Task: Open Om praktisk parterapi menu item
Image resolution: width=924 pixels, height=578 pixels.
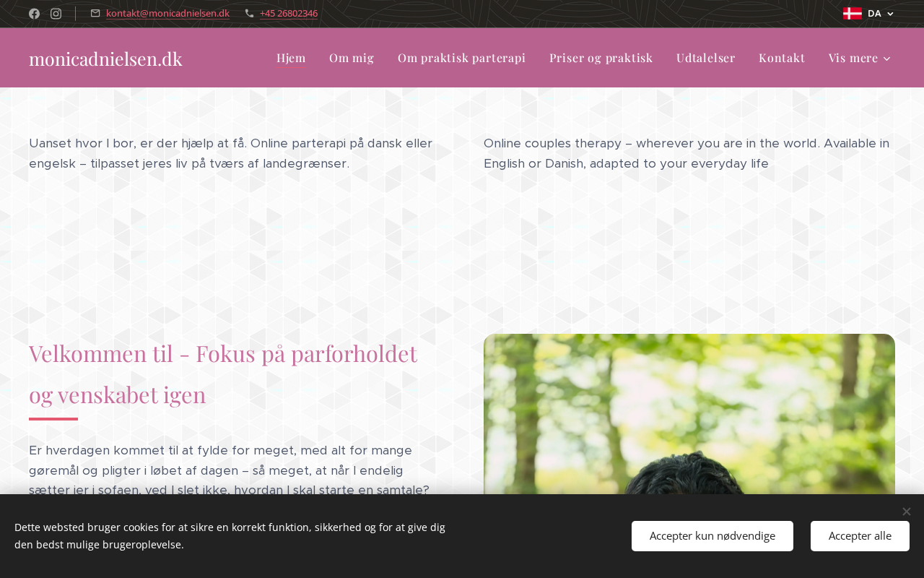Action: [x=461, y=58]
